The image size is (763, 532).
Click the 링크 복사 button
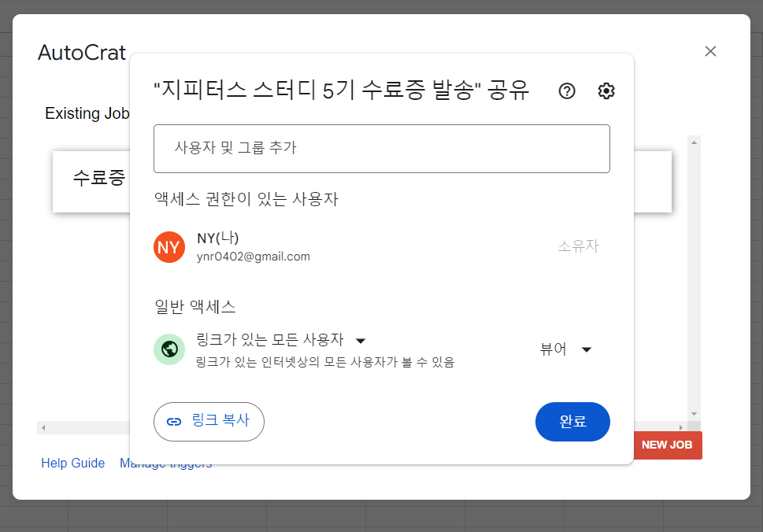click(209, 422)
